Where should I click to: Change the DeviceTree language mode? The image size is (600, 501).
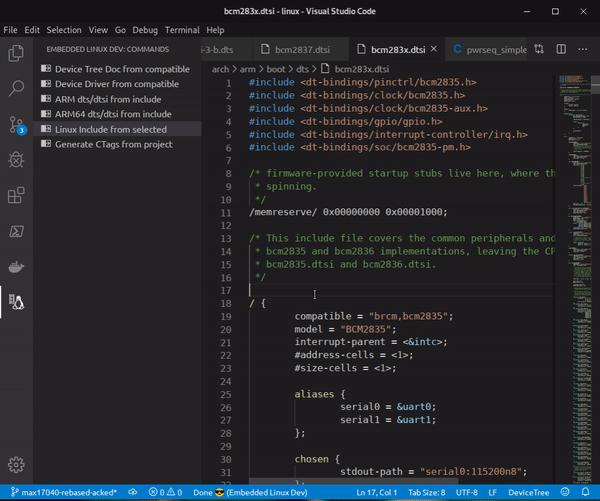tap(528, 493)
